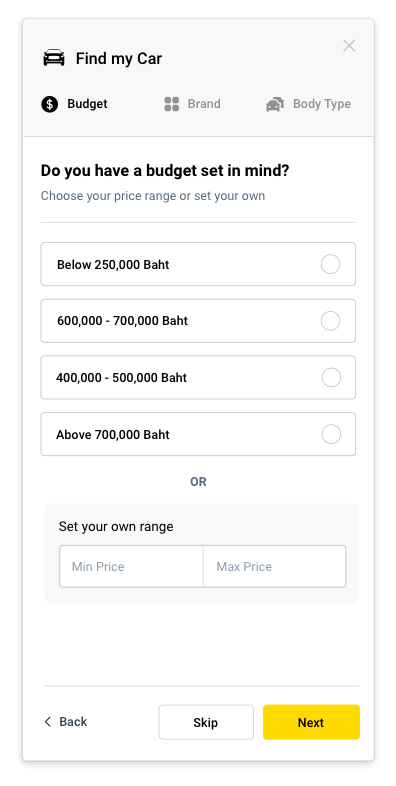396x786 pixels.
Task: Open the Brand step tab
Action: click(x=192, y=104)
